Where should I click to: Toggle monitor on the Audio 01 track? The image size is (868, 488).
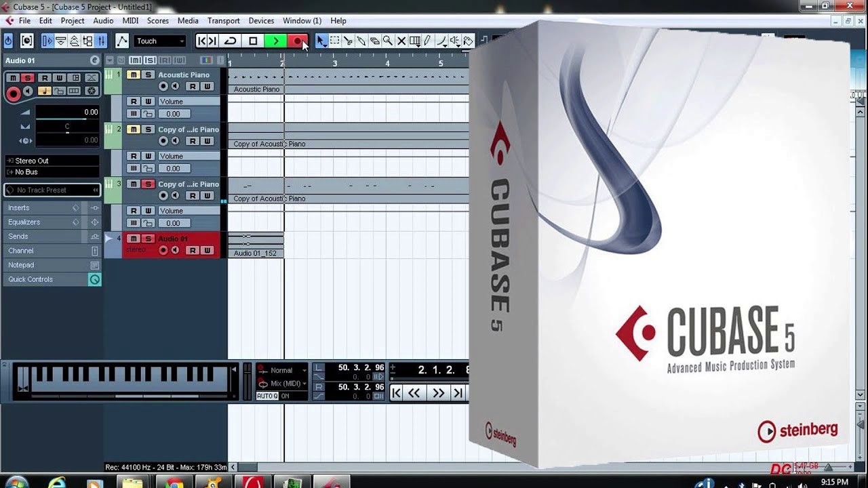[175, 250]
